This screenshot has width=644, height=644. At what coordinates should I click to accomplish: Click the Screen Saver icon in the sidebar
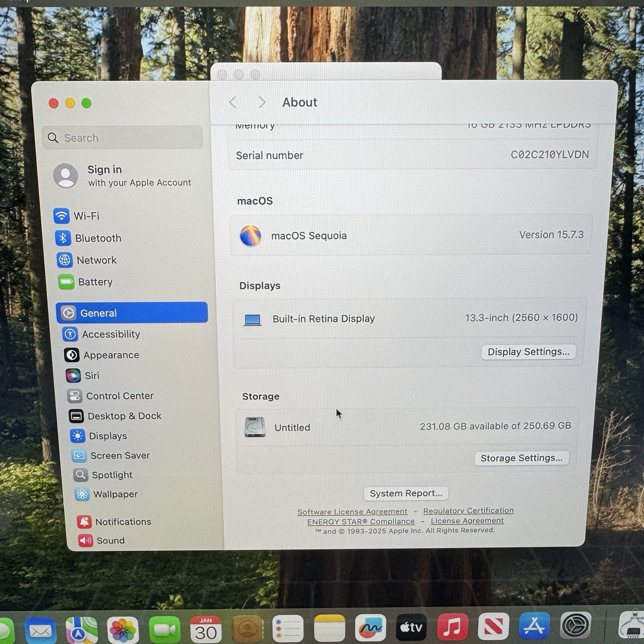(79, 456)
